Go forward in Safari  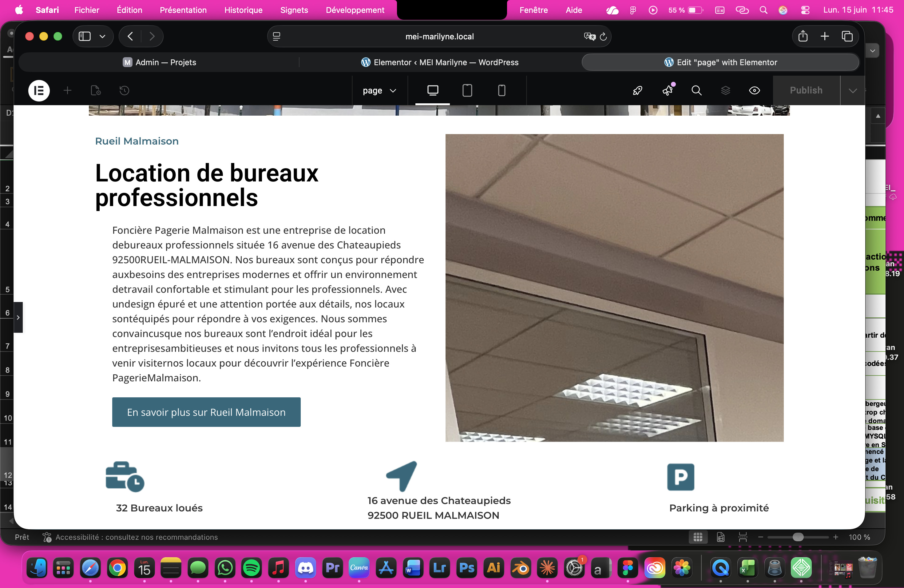[x=152, y=37]
